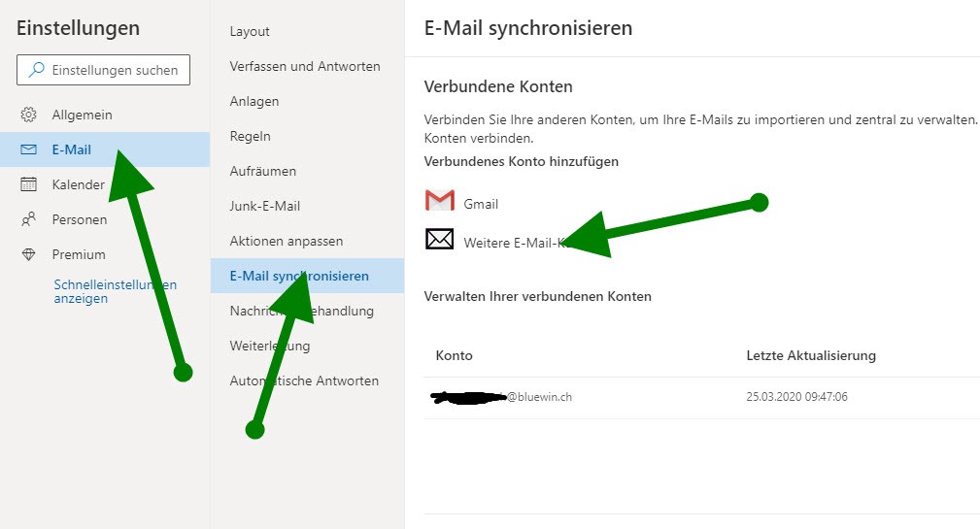This screenshot has height=529, width=980.
Task: Select the Anlagen menu entry
Action: point(254,101)
